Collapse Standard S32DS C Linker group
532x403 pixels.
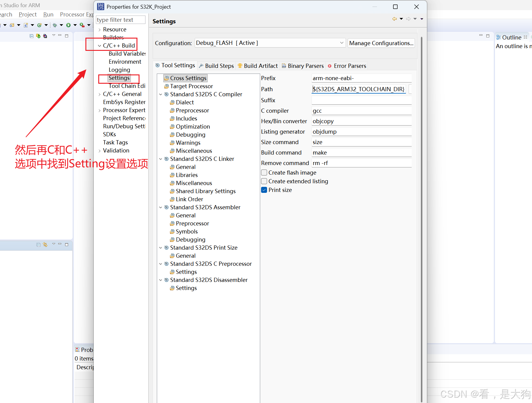[x=161, y=159]
